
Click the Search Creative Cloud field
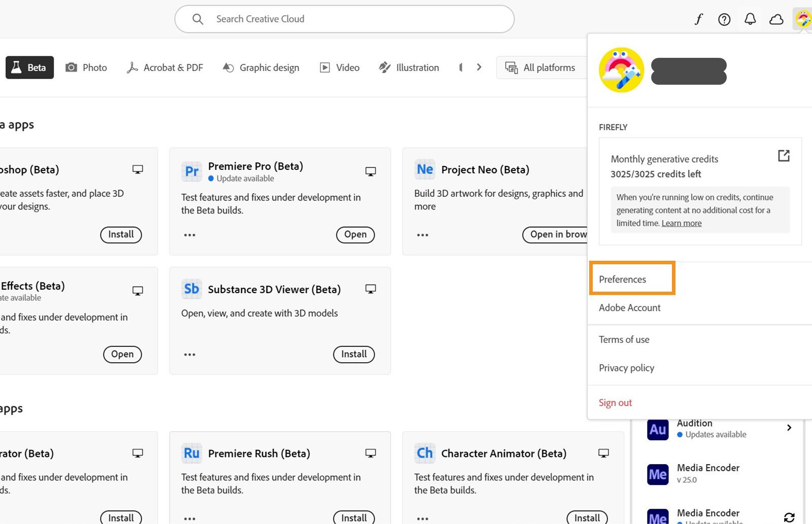point(345,19)
